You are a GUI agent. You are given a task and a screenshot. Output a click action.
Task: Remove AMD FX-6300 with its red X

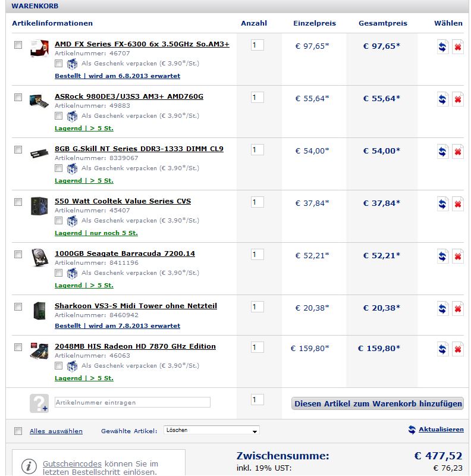[458, 46]
